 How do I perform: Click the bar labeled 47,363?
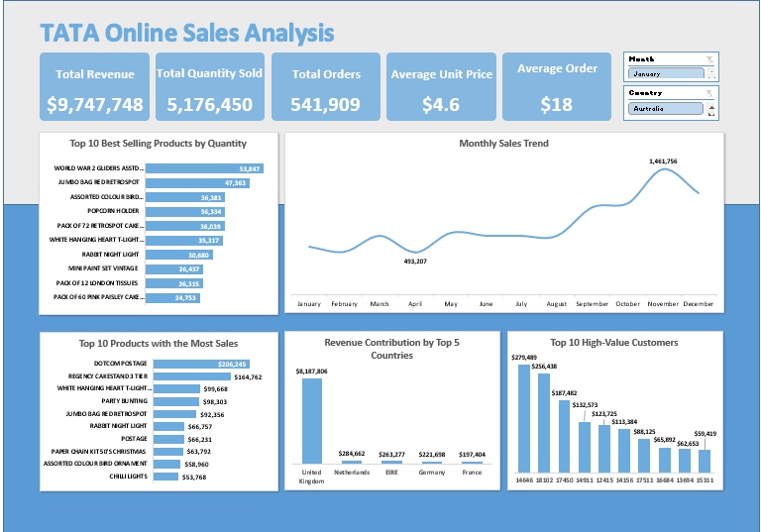click(197, 183)
